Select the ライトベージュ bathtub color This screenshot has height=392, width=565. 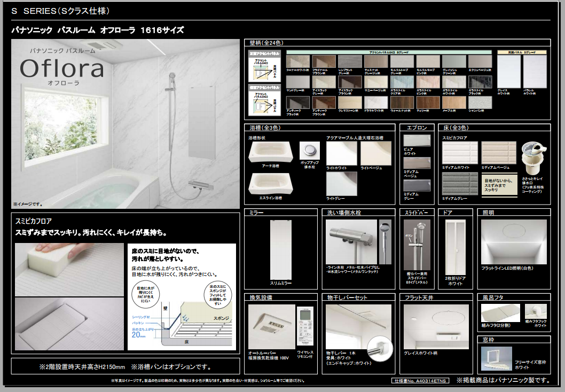tap(376, 153)
